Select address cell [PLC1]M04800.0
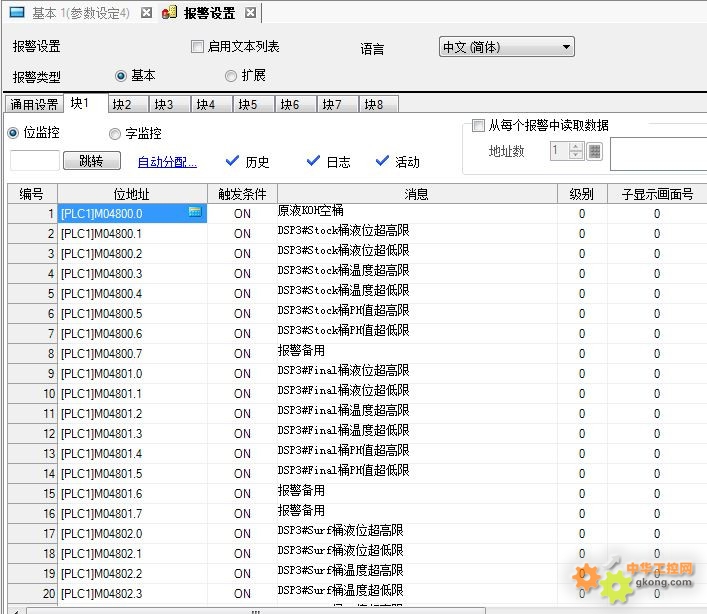 (x=132, y=214)
